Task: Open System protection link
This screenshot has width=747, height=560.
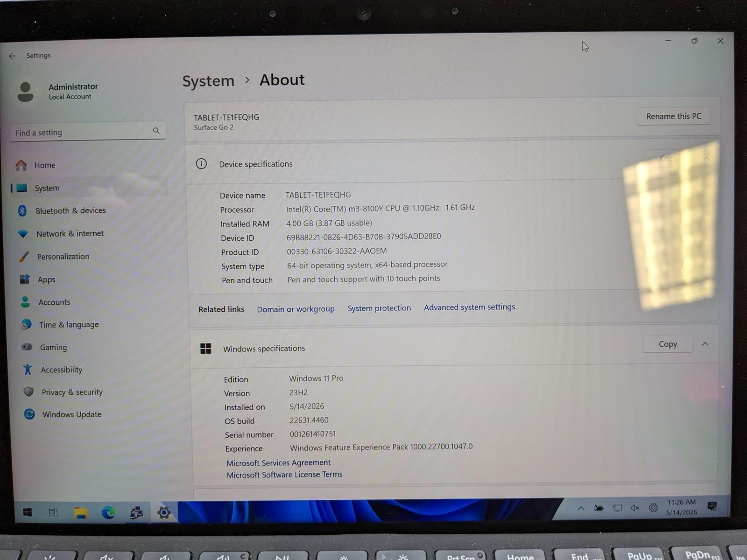Action: click(x=379, y=308)
